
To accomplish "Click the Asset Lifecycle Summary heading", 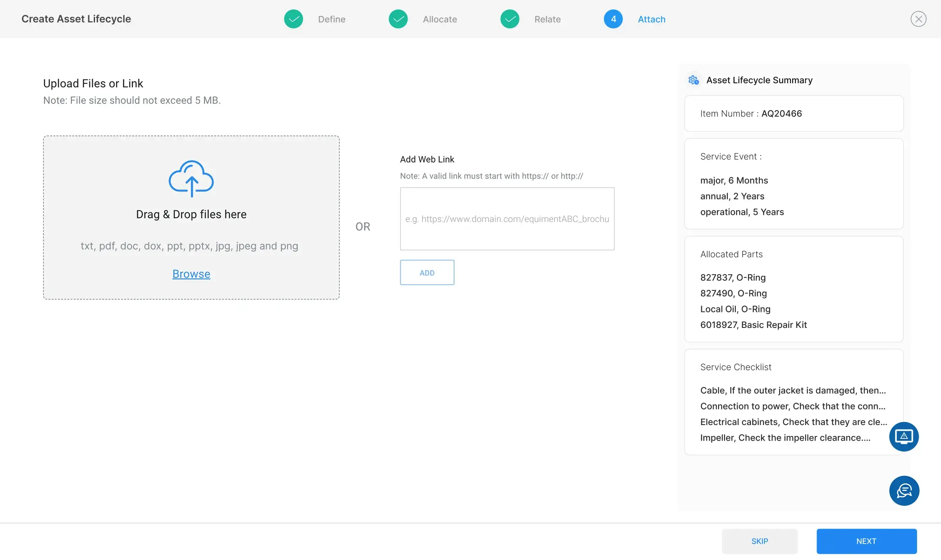I will [x=759, y=80].
